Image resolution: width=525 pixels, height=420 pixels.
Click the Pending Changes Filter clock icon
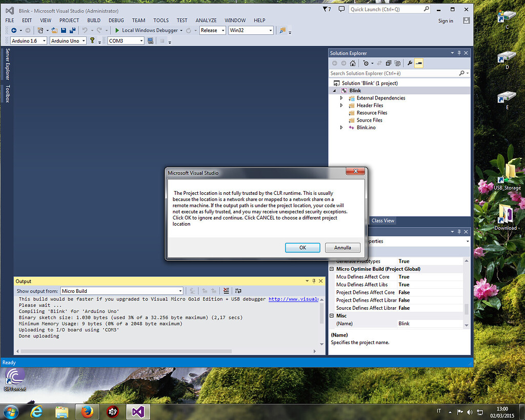tap(366, 63)
